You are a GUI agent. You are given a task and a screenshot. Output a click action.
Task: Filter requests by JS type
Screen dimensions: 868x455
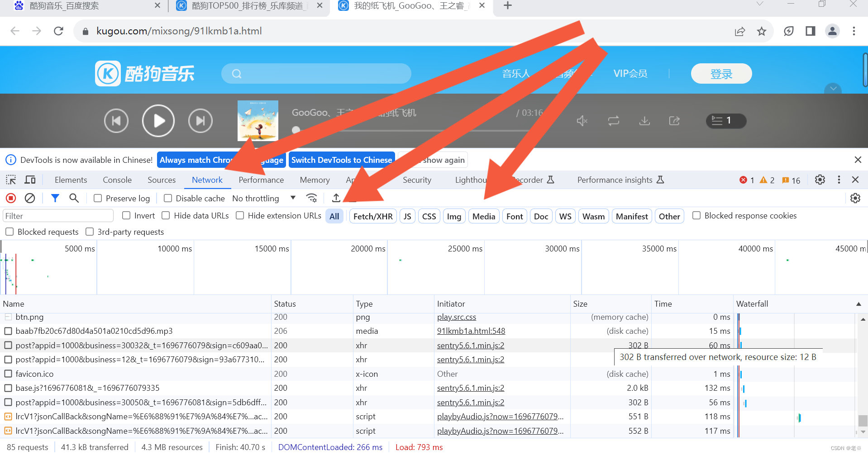pos(407,216)
